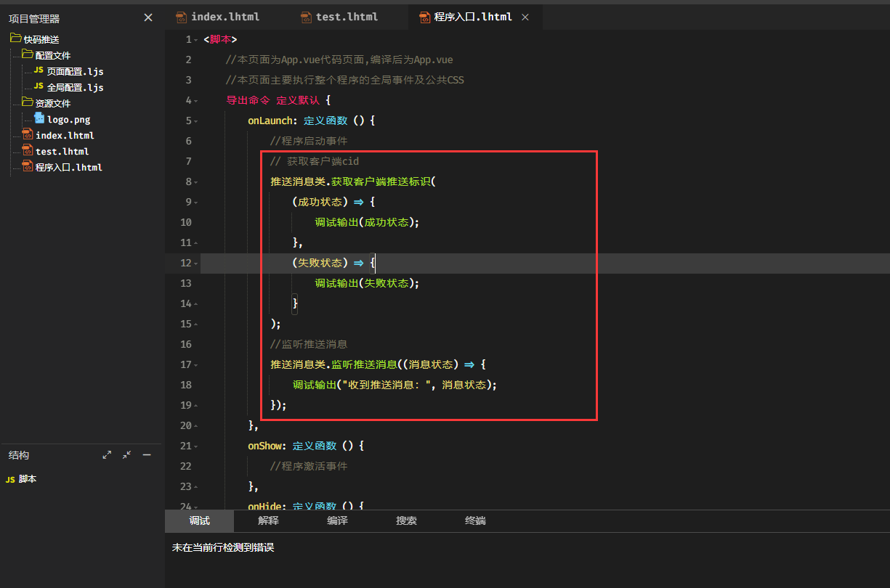Click the message 未在当前行检测到错误

coord(223,547)
